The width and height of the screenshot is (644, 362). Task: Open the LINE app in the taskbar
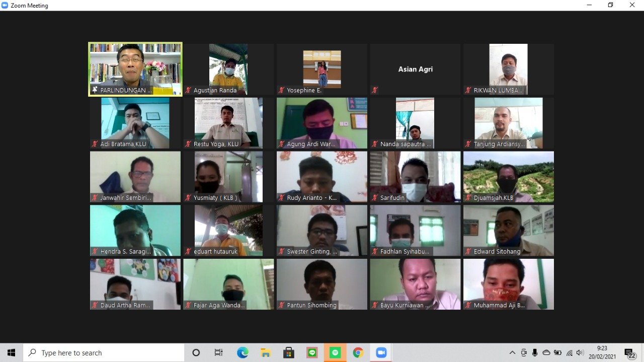tap(312, 353)
